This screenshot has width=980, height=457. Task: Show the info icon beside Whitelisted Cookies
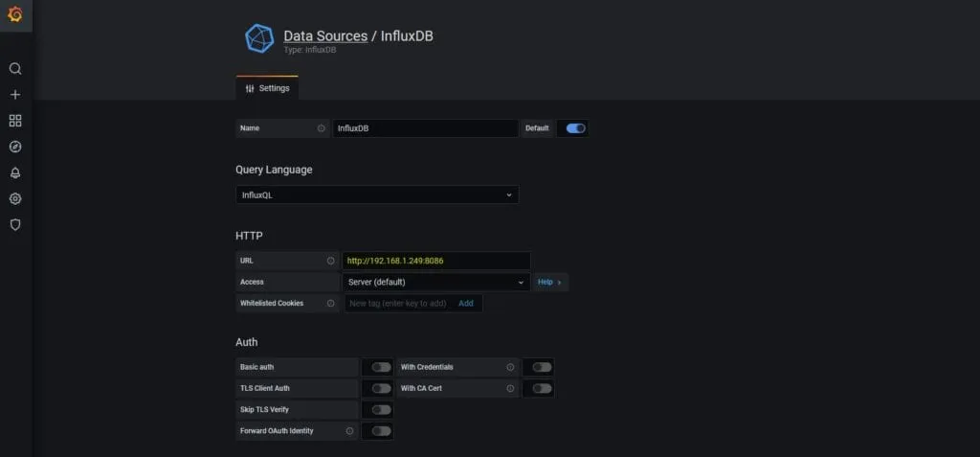click(x=330, y=303)
